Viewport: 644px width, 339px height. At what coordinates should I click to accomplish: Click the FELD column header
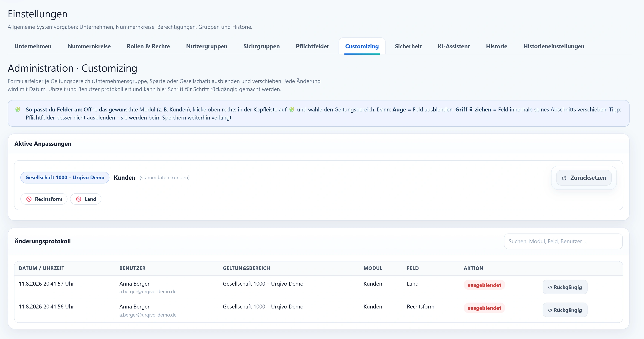point(412,268)
